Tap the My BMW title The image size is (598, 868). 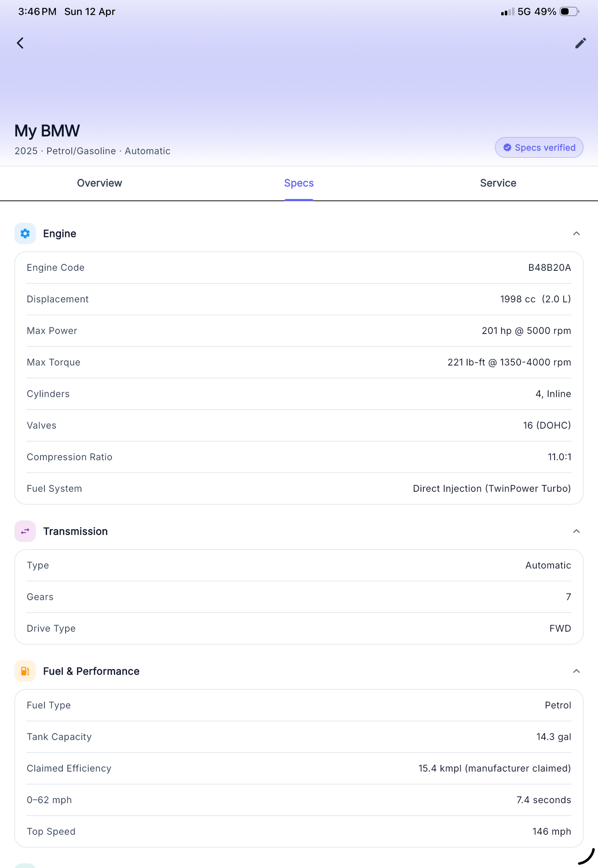pyautogui.click(x=47, y=131)
